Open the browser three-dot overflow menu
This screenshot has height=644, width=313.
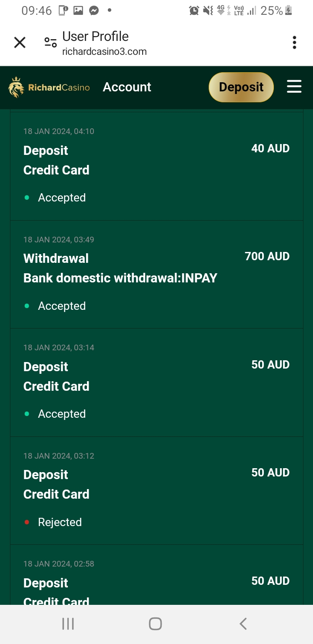[x=294, y=43]
